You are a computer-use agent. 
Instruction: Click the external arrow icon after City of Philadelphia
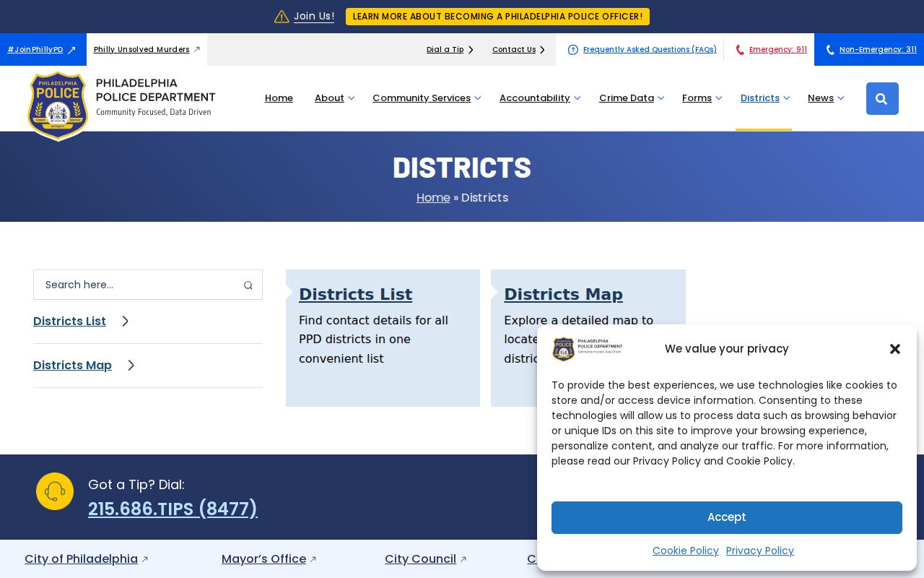[145, 559]
